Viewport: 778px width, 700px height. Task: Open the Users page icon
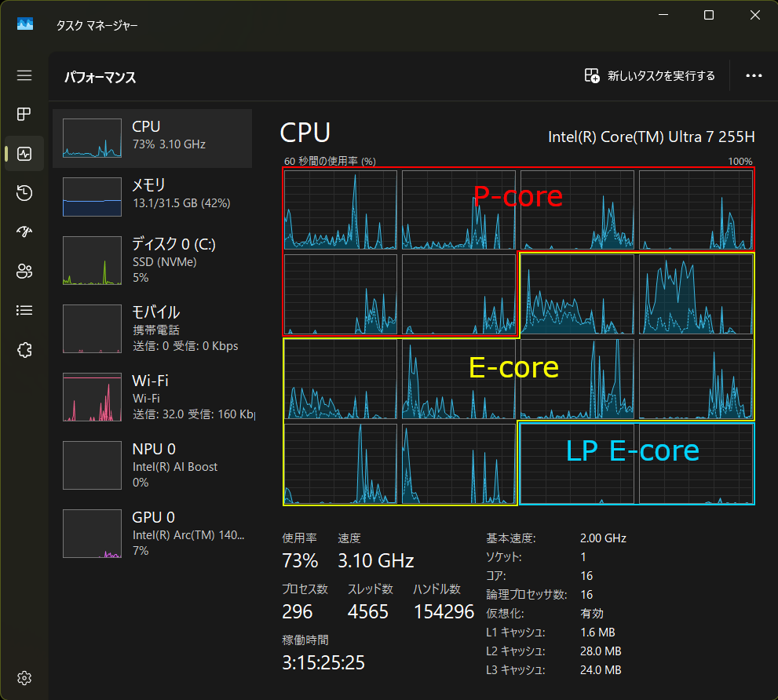tap(24, 271)
